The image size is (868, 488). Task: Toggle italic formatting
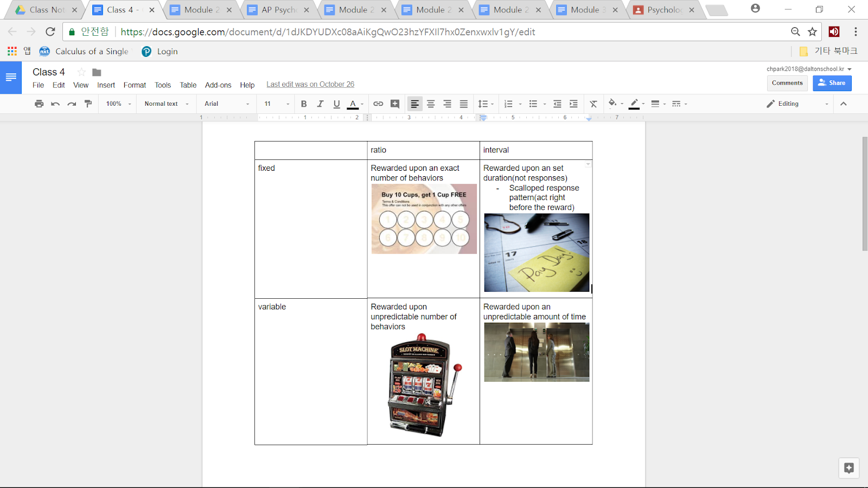[320, 104]
